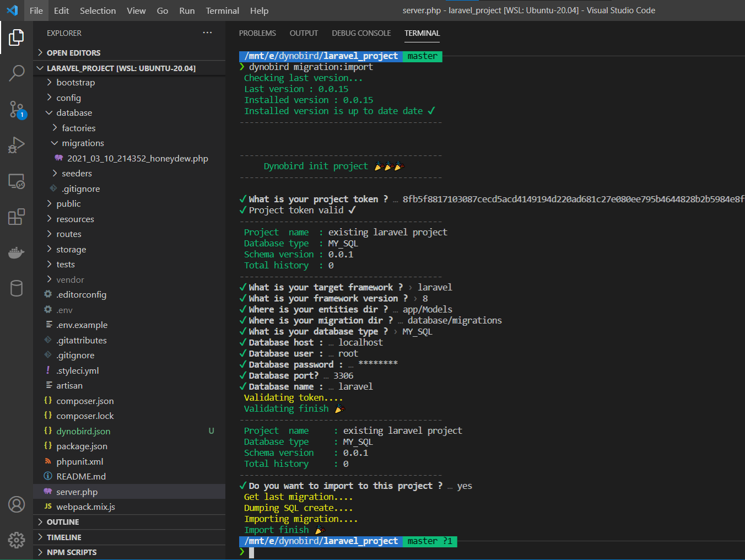Image resolution: width=745 pixels, height=560 pixels.
Task: Expand the storage folder
Action: (x=129, y=249)
